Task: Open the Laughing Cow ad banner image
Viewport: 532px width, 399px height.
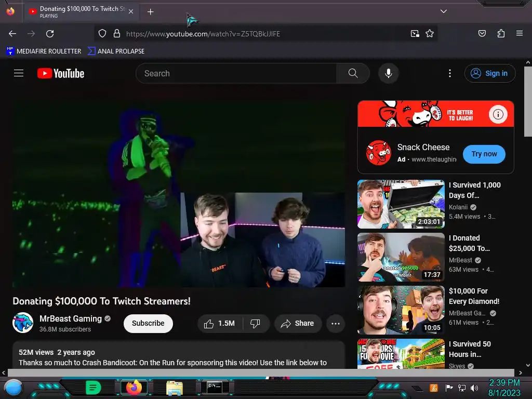Action: pyautogui.click(x=436, y=114)
